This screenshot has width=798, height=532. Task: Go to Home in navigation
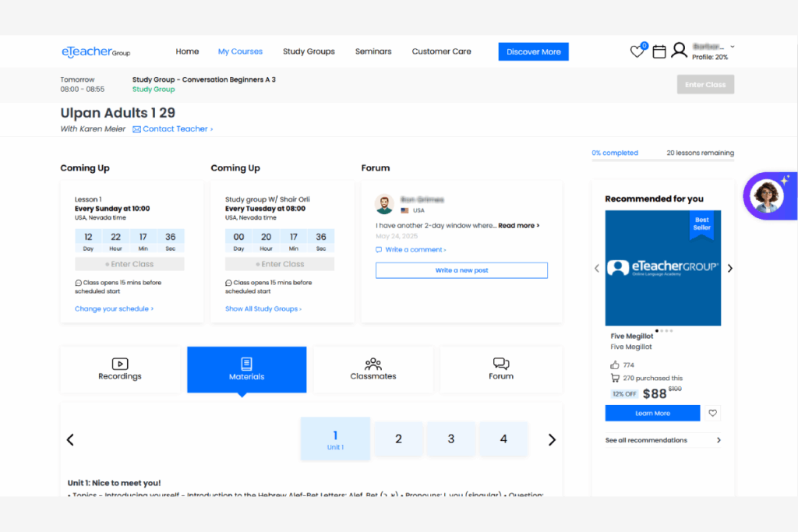click(x=187, y=51)
